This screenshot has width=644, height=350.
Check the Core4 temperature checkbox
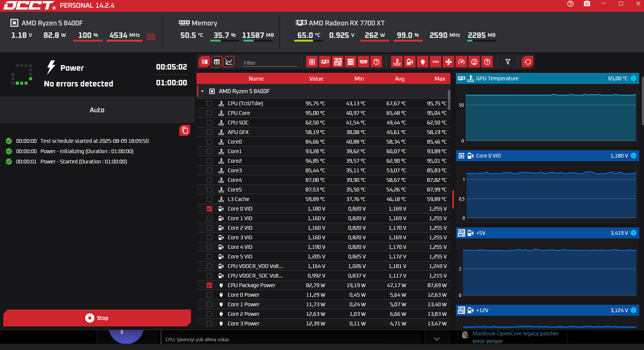click(209, 180)
